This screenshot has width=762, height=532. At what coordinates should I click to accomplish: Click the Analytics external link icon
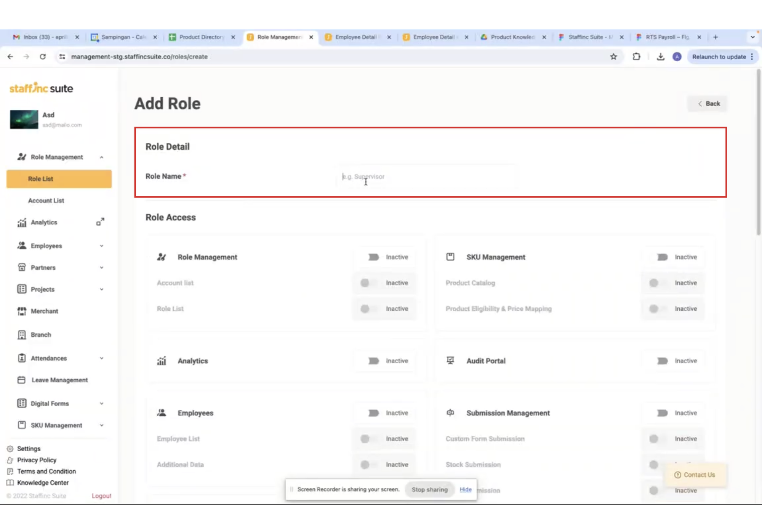tap(100, 222)
